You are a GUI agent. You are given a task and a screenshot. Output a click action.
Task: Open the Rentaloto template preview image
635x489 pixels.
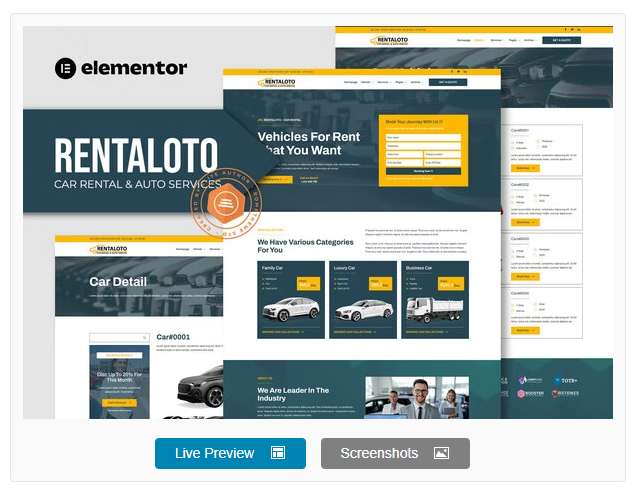point(318,222)
